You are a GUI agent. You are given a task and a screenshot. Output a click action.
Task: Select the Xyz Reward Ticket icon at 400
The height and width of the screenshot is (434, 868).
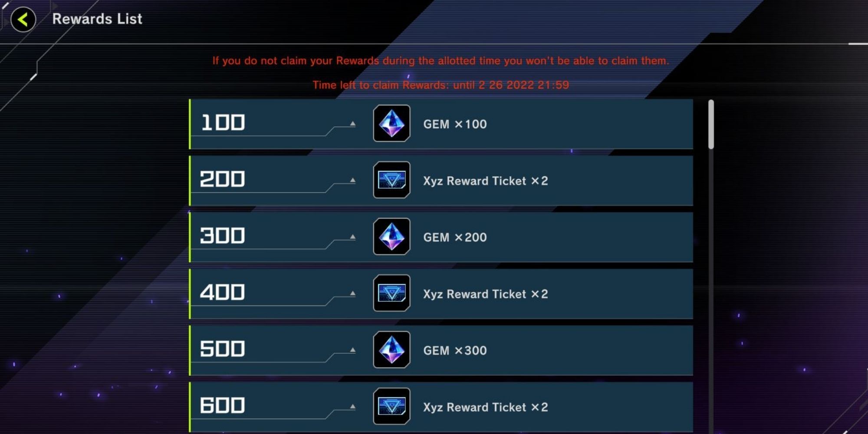tap(391, 294)
